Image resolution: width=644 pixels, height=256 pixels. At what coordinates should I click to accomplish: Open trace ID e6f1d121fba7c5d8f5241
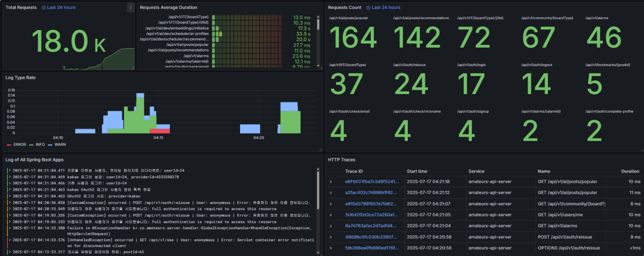coord(371,181)
